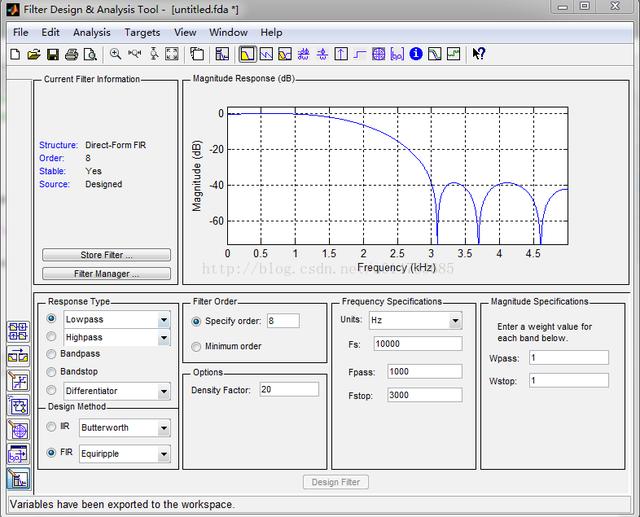Choose the Minimum order option
The image size is (640, 517).
pyautogui.click(x=196, y=346)
